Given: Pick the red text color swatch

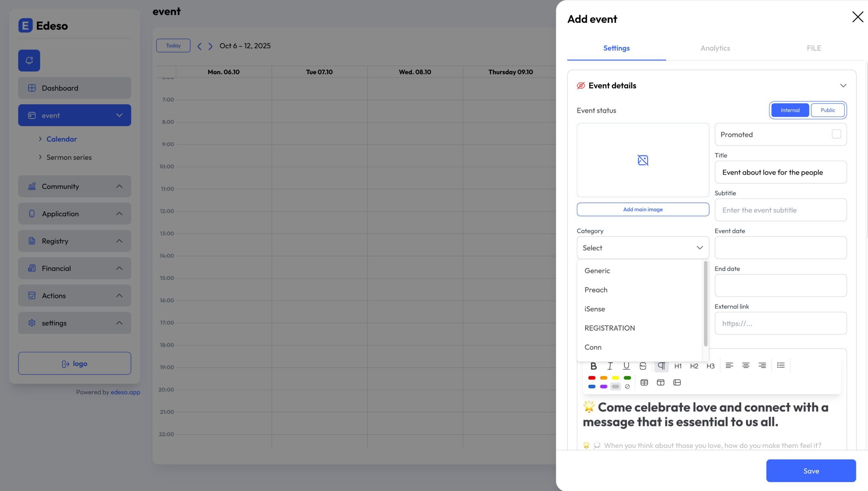Looking at the screenshot, I should tap(592, 378).
